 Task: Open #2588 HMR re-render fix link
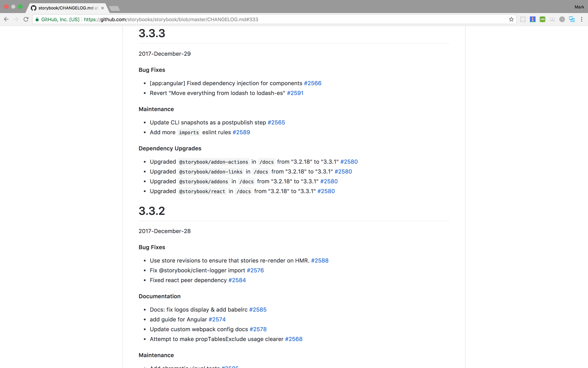(x=319, y=260)
